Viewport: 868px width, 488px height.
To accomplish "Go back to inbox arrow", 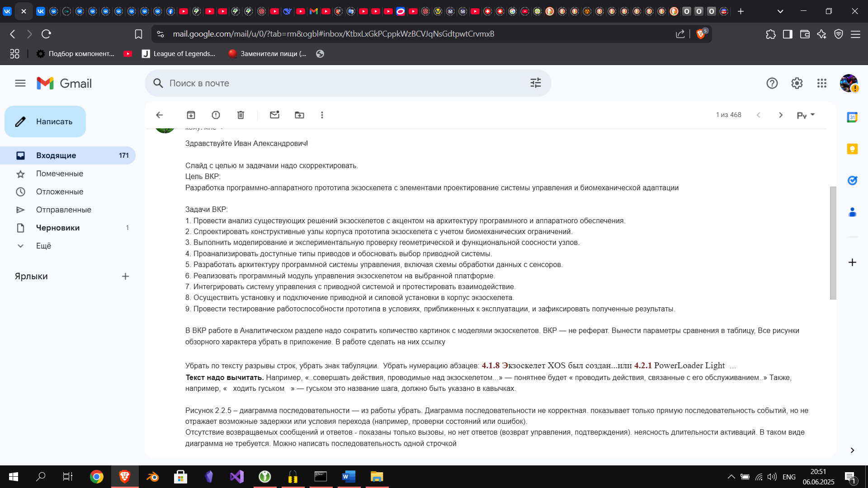I will pyautogui.click(x=160, y=115).
